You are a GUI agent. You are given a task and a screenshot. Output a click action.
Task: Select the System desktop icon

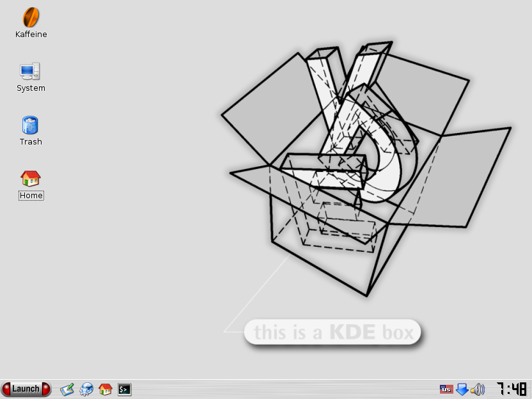(30, 71)
